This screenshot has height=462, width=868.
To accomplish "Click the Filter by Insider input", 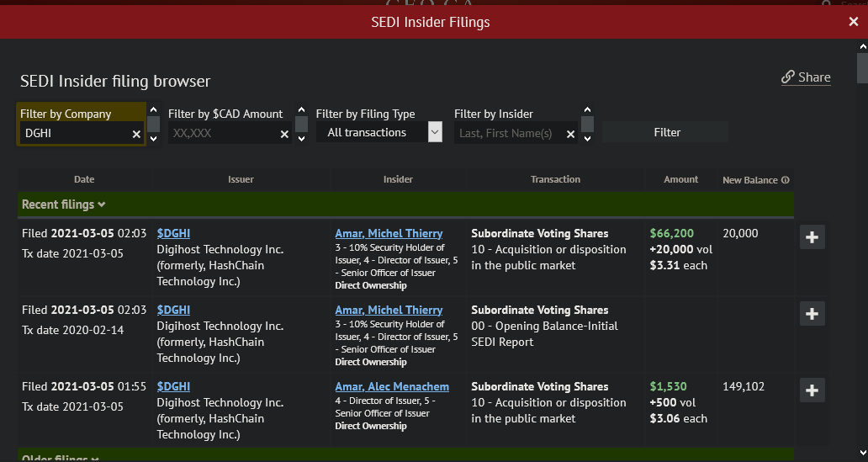I will pos(509,133).
